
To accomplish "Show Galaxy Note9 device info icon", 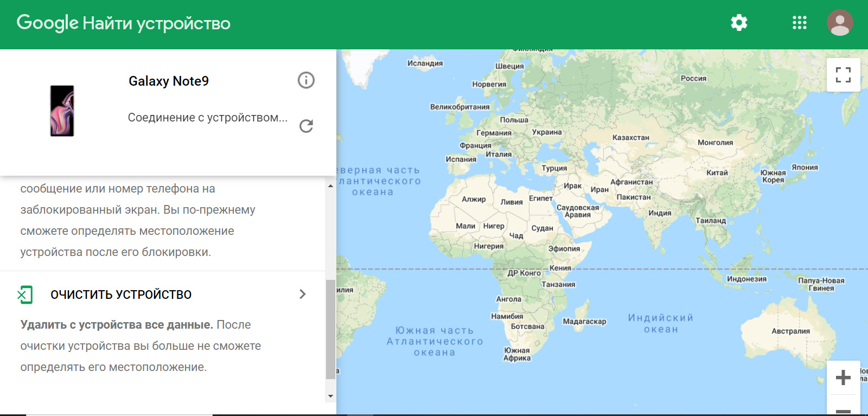I will pyautogui.click(x=306, y=80).
